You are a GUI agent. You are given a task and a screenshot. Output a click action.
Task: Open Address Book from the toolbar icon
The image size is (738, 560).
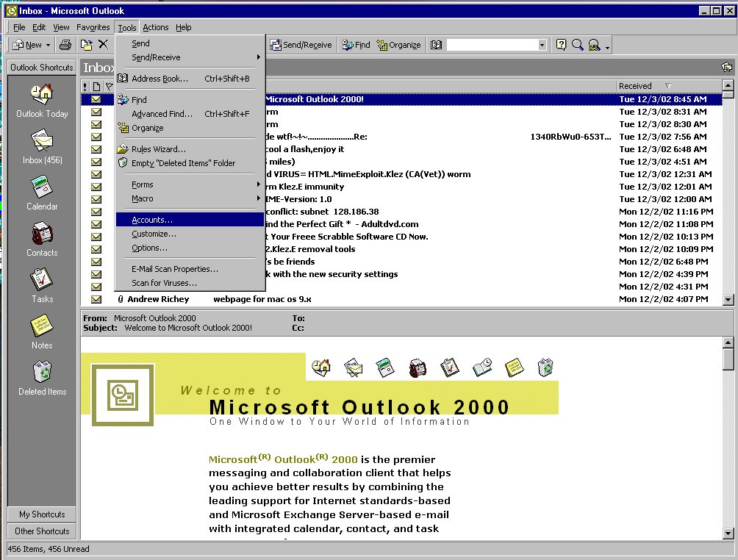click(437, 45)
